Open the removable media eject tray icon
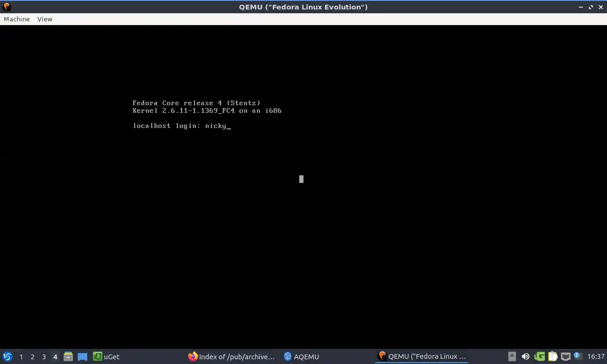 (512, 356)
